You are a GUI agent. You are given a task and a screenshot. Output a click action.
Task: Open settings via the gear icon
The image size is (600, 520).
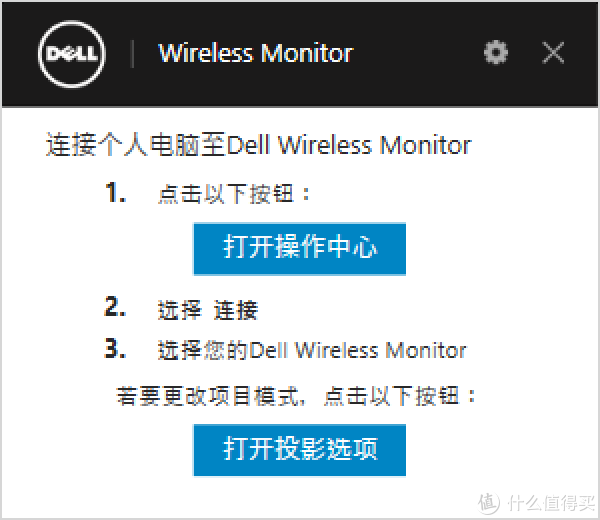496,52
